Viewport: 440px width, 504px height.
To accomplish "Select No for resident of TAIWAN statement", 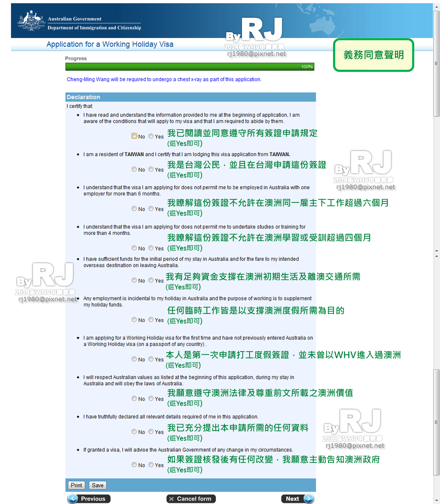I will point(134,169).
